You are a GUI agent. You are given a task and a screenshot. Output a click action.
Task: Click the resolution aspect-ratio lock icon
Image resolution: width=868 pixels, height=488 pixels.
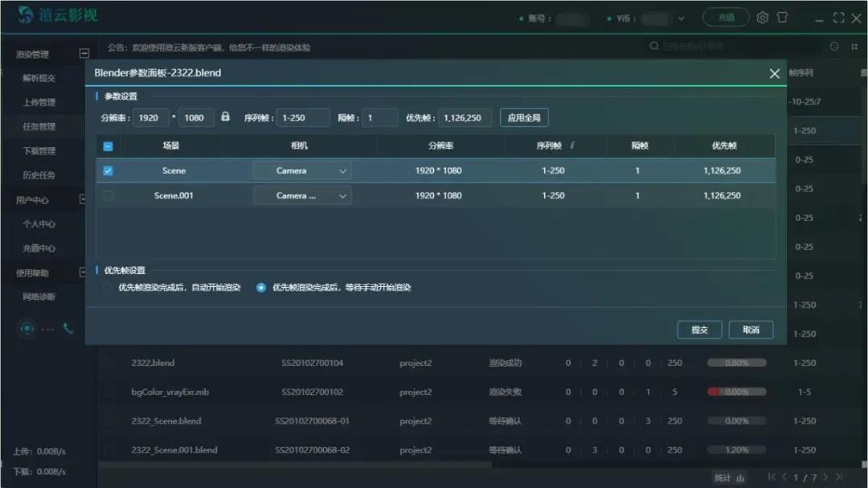click(x=225, y=117)
